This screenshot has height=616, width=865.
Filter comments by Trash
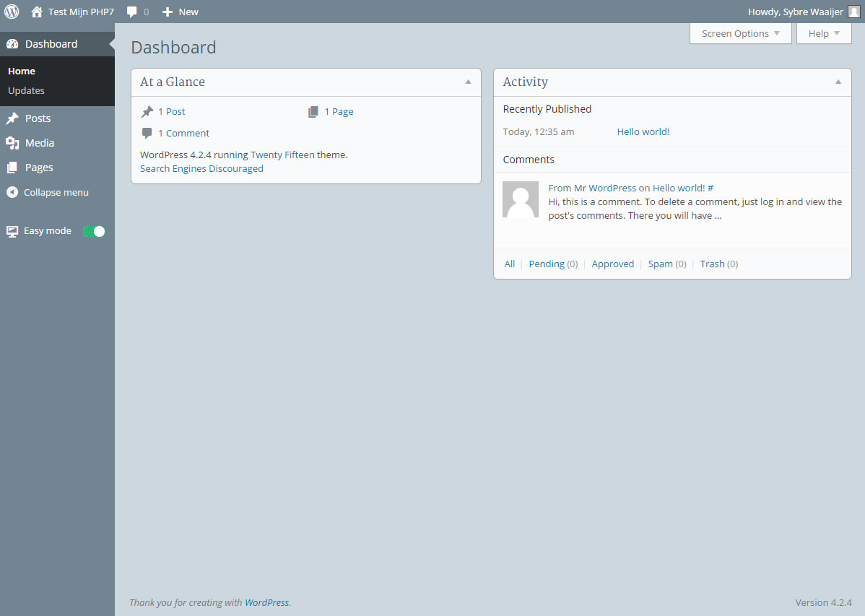click(712, 264)
